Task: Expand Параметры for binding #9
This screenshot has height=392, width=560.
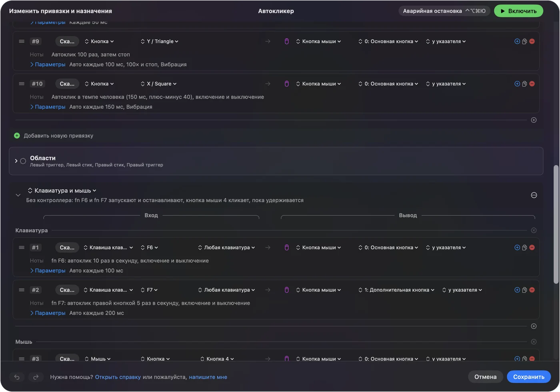Action: (x=48, y=65)
